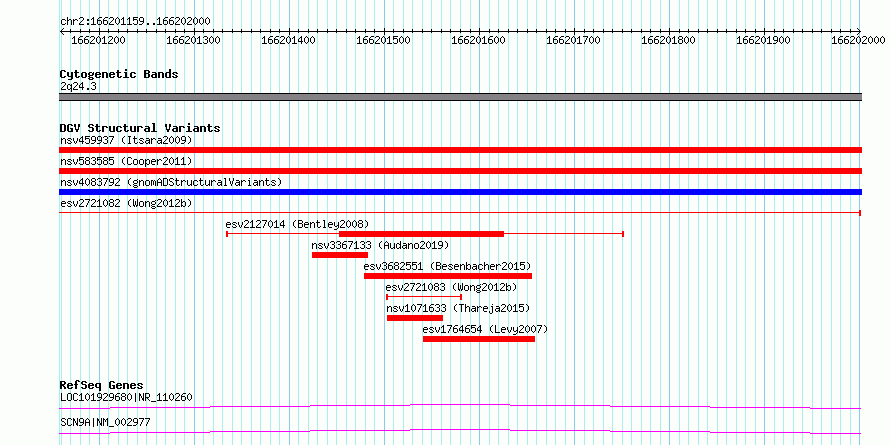
Task: Click the 2q24.3 band label
Action: 79,86
